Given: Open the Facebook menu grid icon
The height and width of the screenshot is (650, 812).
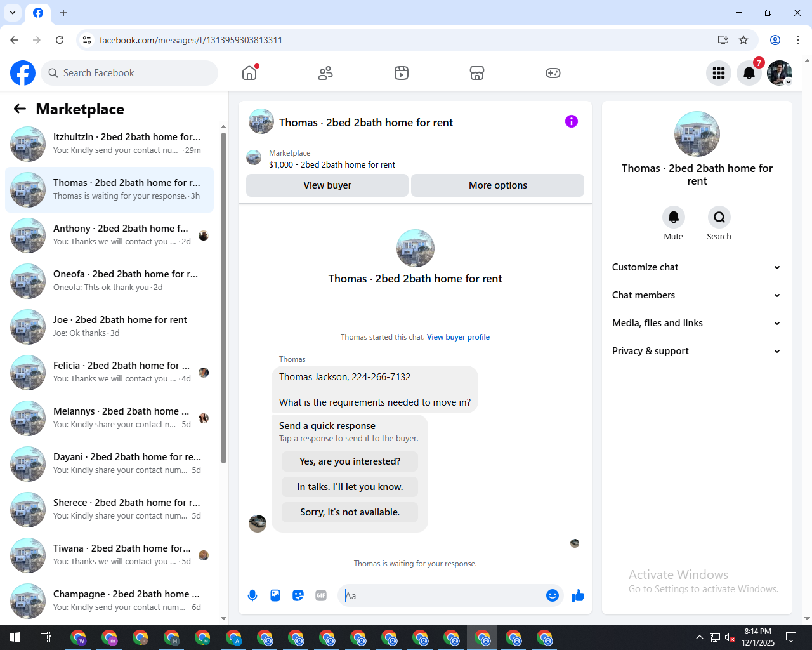Looking at the screenshot, I should [719, 73].
